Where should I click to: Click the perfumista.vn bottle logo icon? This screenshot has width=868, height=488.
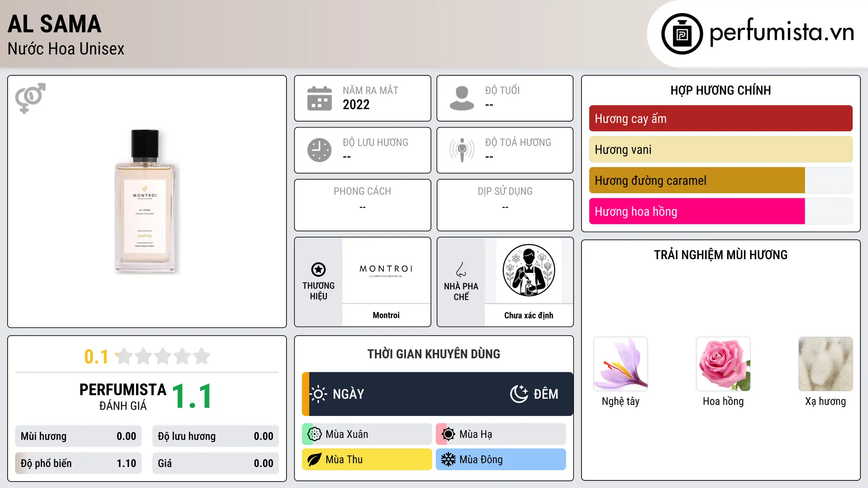[682, 34]
